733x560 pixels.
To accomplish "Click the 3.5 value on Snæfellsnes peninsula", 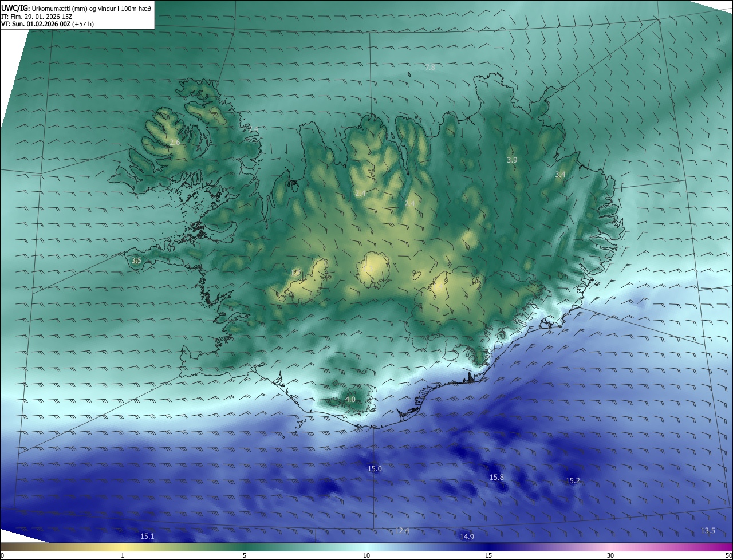I will click(x=136, y=261).
